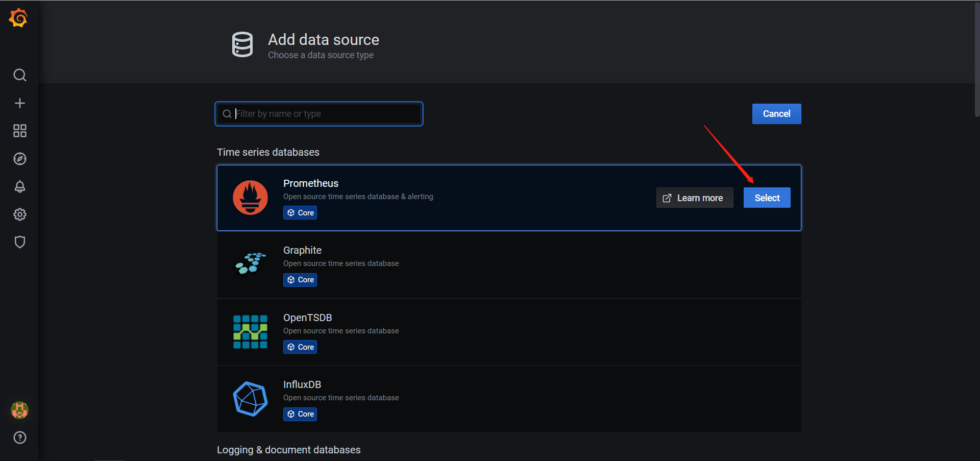Open the Grafana home logo
The height and width of the screenshot is (461, 980).
(x=19, y=18)
